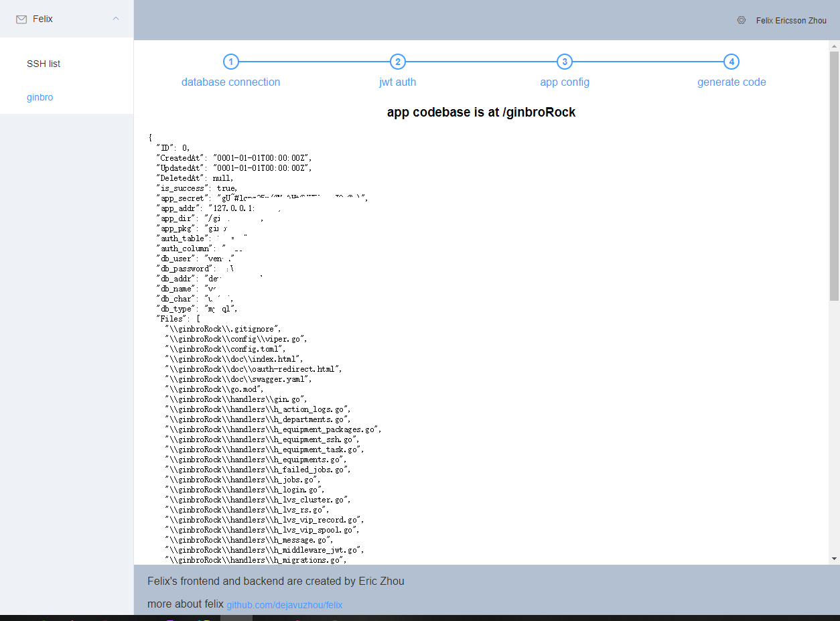Go to the database connection step label

point(230,82)
